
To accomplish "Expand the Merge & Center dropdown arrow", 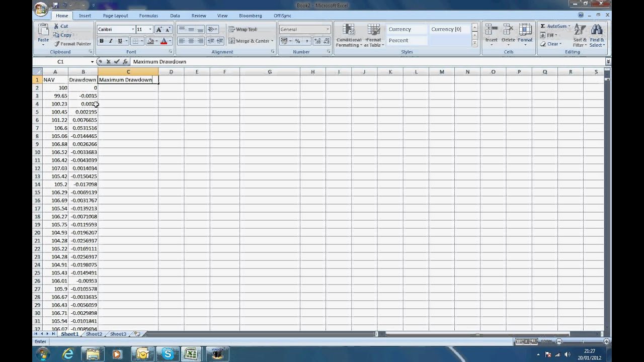I will [x=272, y=41].
